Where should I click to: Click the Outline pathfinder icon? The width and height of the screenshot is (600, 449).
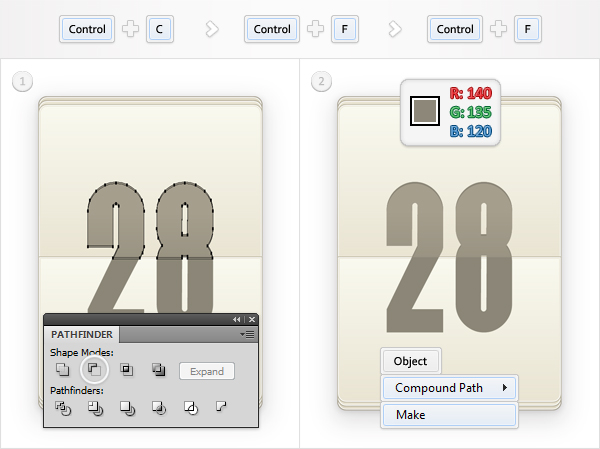click(191, 408)
